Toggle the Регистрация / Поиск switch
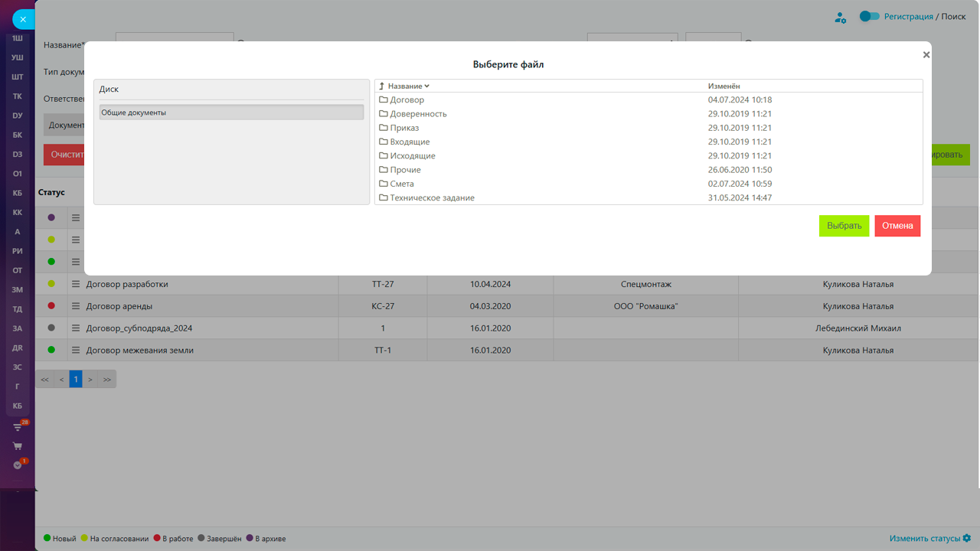The width and height of the screenshot is (980, 551). click(869, 16)
